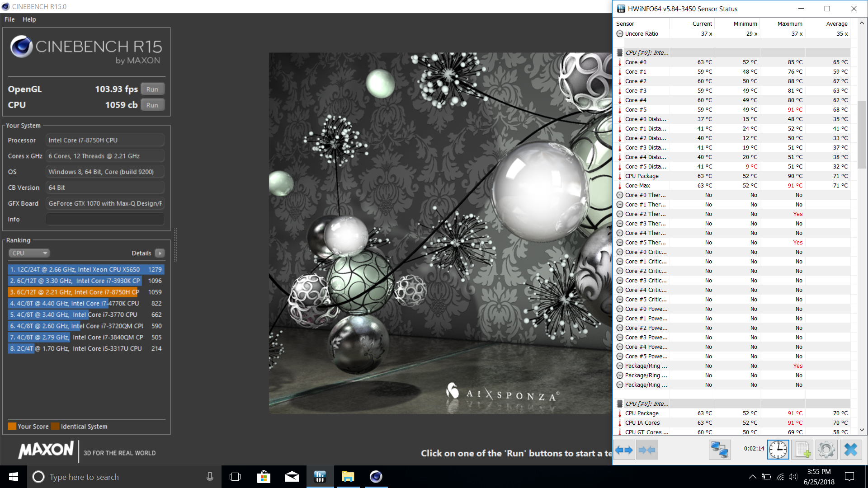Click the empty Info input field
The image size is (868, 488).
click(105, 219)
